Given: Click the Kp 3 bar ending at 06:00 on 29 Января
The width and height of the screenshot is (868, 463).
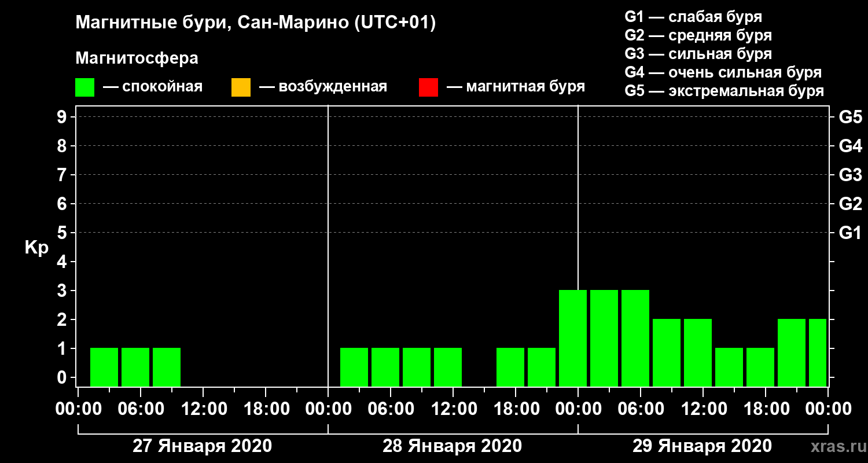Looking at the screenshot, I should click(x=635, y=338).
